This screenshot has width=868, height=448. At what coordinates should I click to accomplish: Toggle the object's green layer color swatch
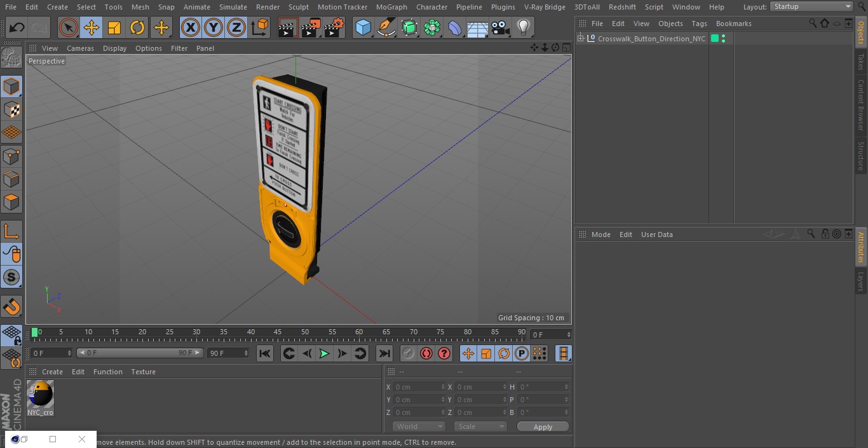pos(715,39)
